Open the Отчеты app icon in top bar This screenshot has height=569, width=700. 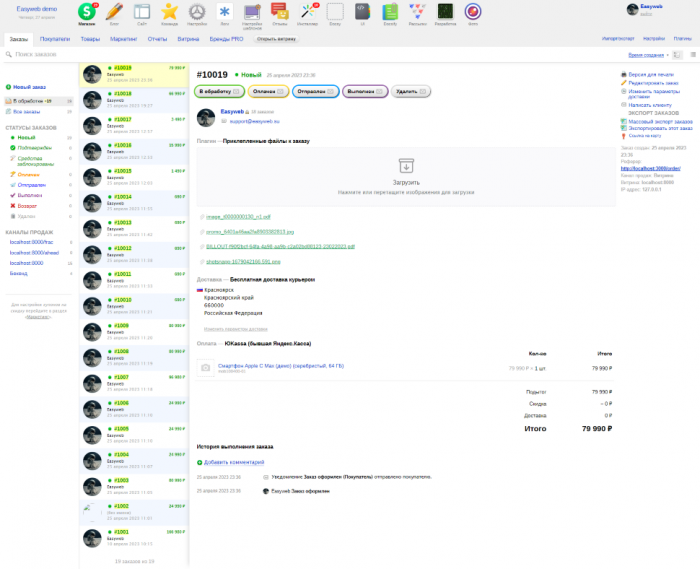tap(280, 11)
